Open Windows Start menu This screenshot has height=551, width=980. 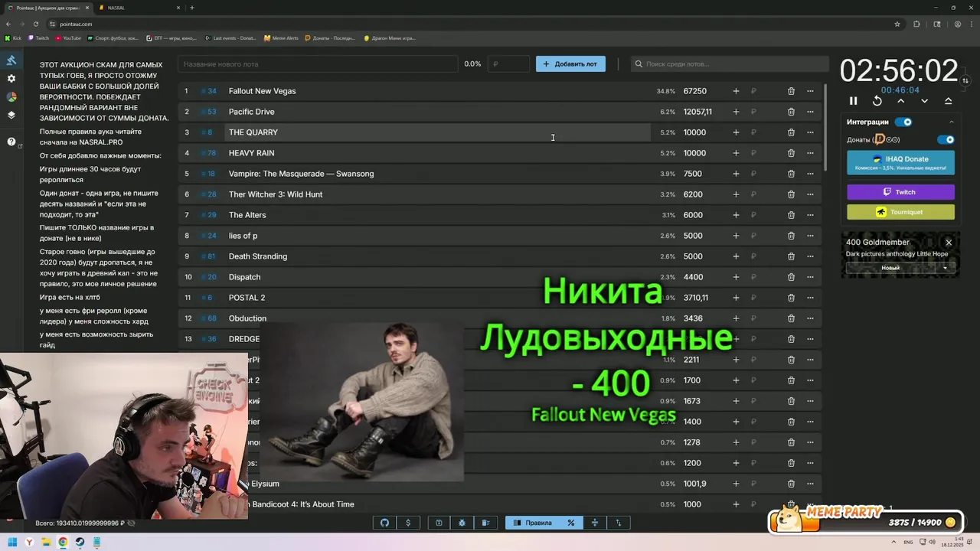12,542
